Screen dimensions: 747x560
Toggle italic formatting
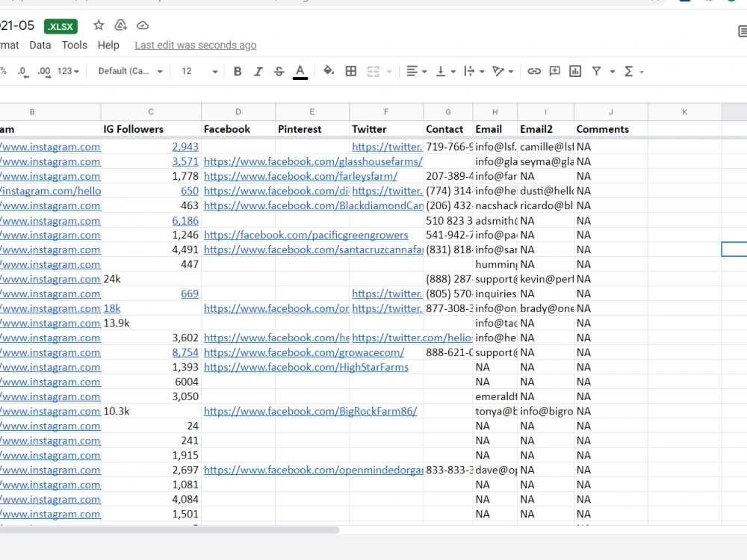click(x=258, y=72)
